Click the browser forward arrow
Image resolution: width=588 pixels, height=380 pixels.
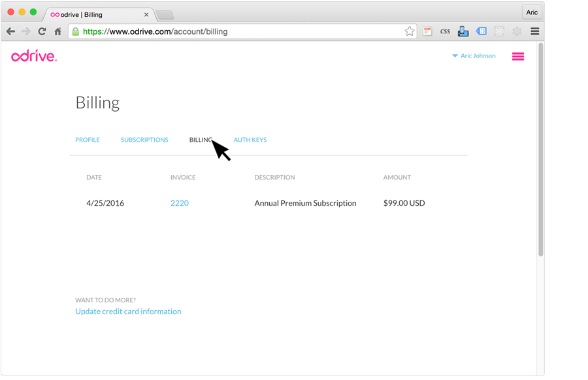point(26,31)
